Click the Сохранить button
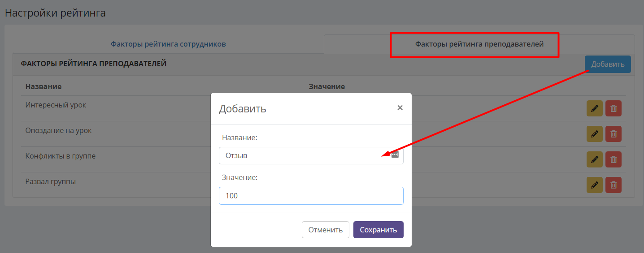 pyautogui.click(x=379, y=230)
